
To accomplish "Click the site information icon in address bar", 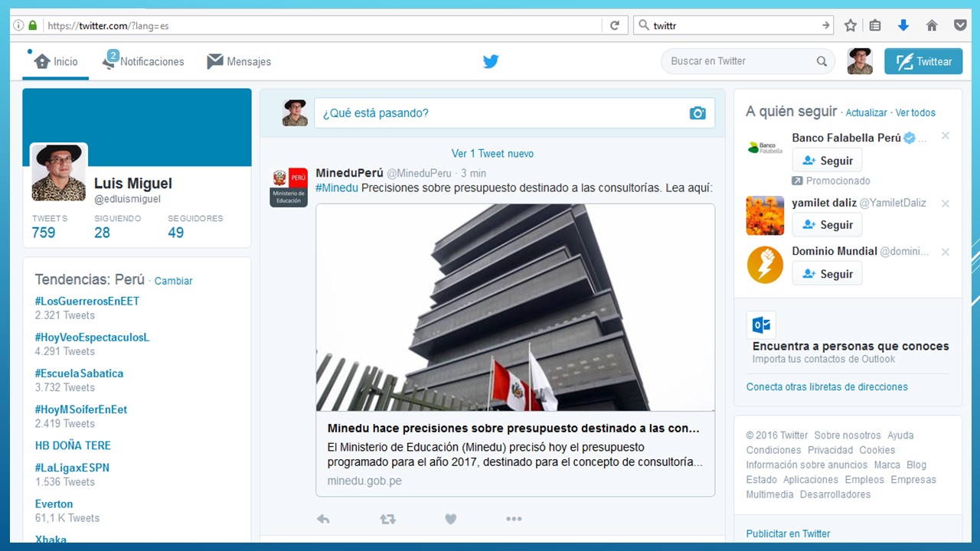I will click(x=19, y=25).
